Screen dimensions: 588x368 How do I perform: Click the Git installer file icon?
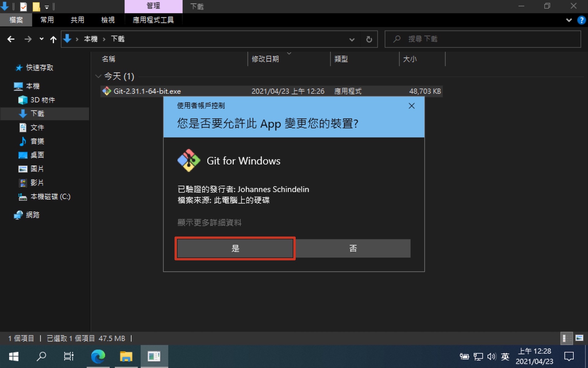click(x=107, y=91)
